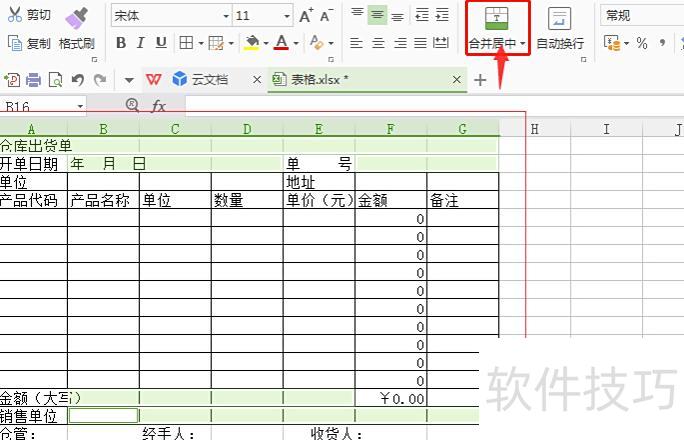Screen dimensions: 684x440
Task: Apply yellow fill color bucket
Action: pos(252,43)
